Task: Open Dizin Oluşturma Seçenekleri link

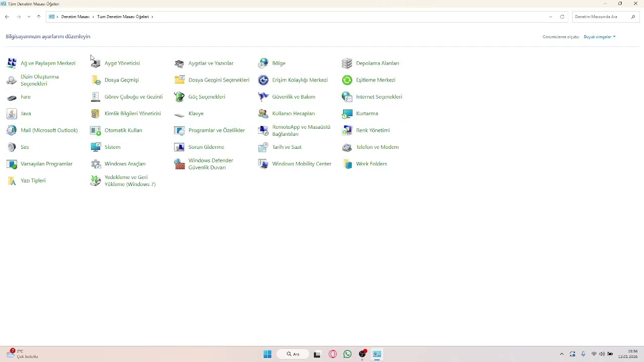Action: [x=40, y=80]
